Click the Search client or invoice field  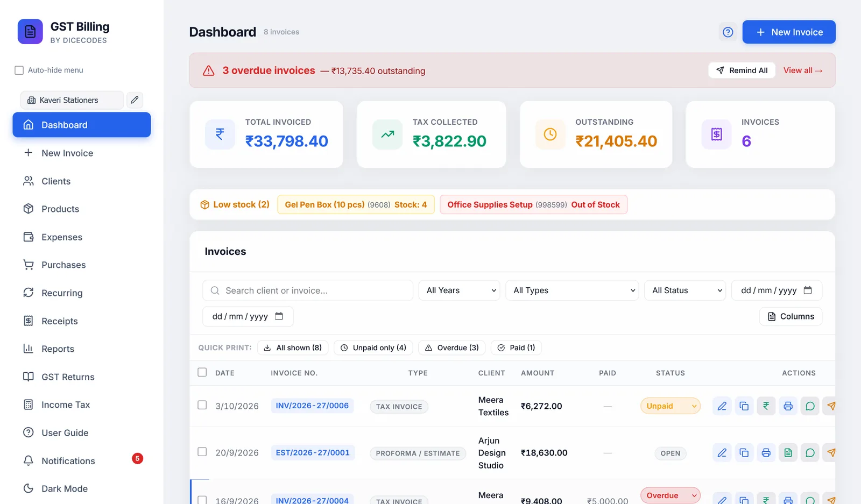pos(308,290)
